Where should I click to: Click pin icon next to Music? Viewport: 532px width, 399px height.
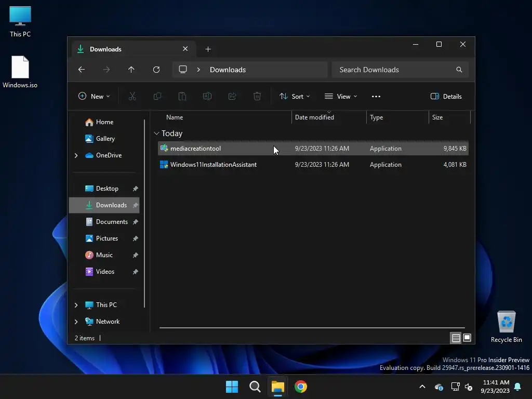(x=136, y=255)
